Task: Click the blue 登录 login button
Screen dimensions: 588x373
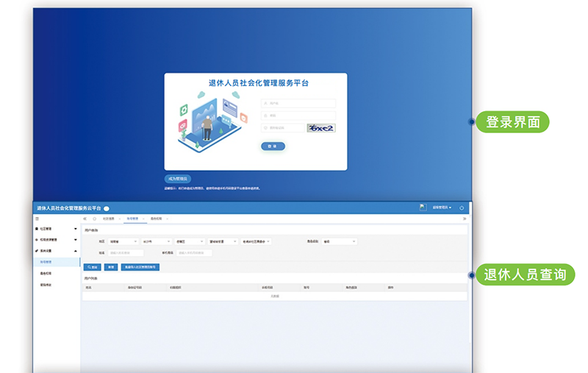Action: tap(273, 146)
